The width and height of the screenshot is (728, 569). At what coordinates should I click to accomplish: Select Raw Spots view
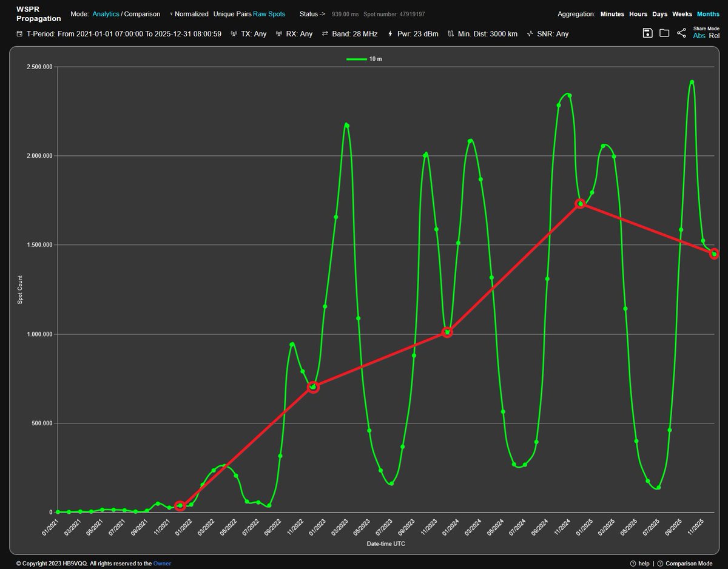(269, 13)
